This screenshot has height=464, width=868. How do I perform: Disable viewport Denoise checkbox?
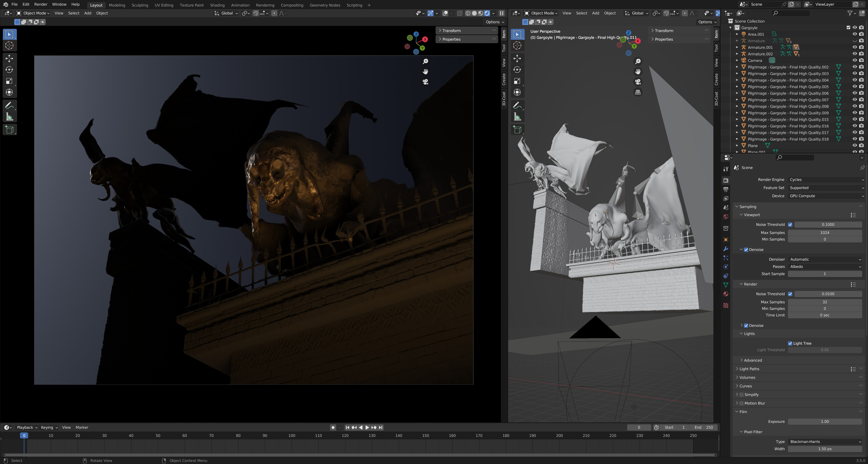(x=746, y=250)
